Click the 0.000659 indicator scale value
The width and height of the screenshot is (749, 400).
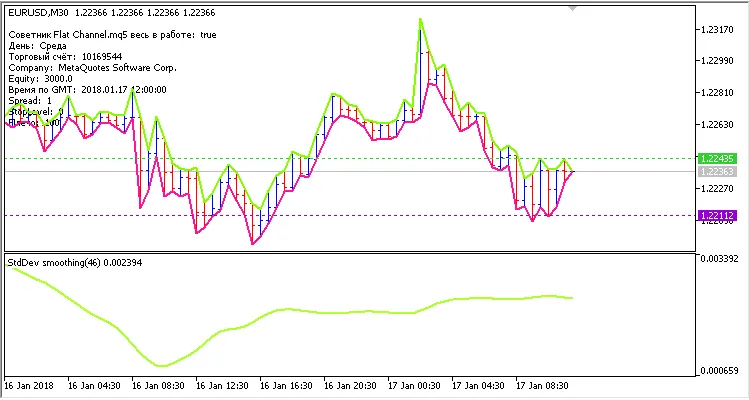click(x=721, y=371)
